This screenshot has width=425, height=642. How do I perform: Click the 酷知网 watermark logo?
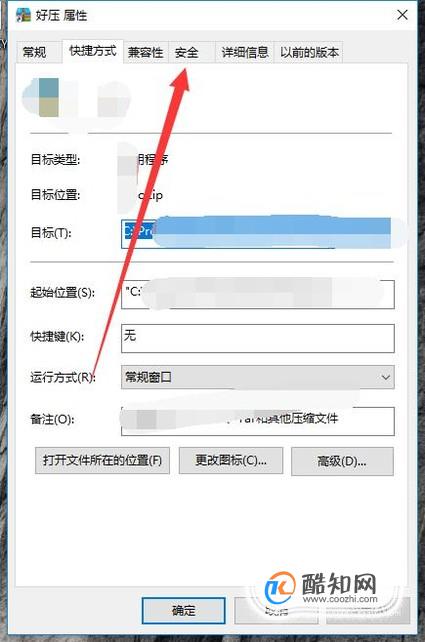click(321, 589)
